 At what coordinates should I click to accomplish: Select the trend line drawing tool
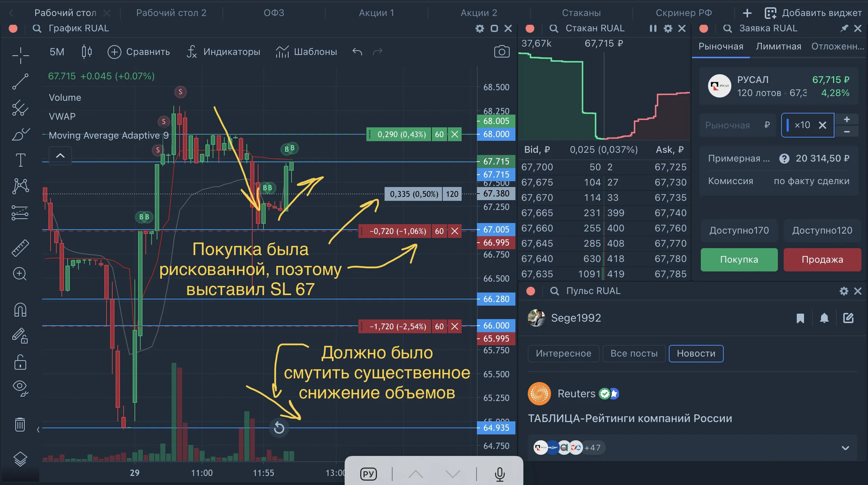[20, 81]
